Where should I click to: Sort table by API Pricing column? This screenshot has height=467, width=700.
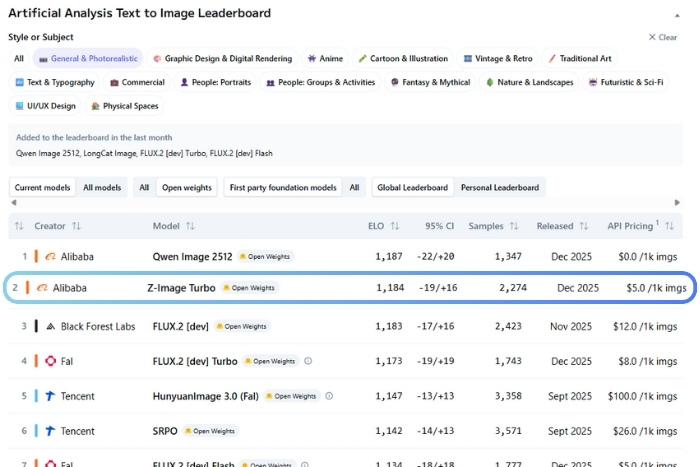tap(669, 226)
